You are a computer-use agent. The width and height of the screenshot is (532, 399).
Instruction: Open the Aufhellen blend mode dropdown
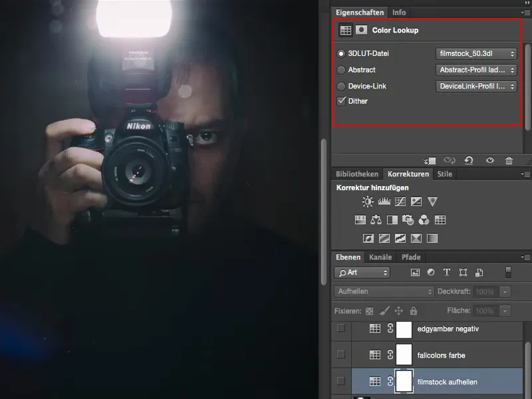point(384,291)
